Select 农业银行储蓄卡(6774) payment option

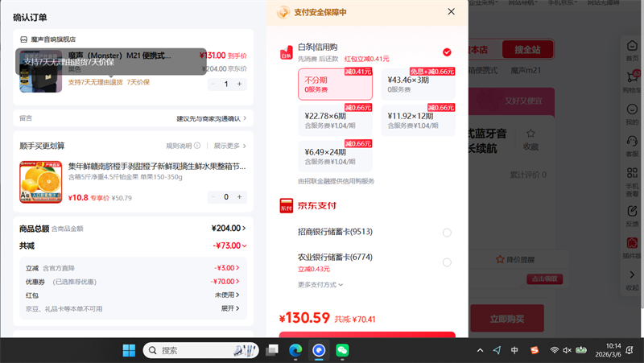[x=447, y=262]
